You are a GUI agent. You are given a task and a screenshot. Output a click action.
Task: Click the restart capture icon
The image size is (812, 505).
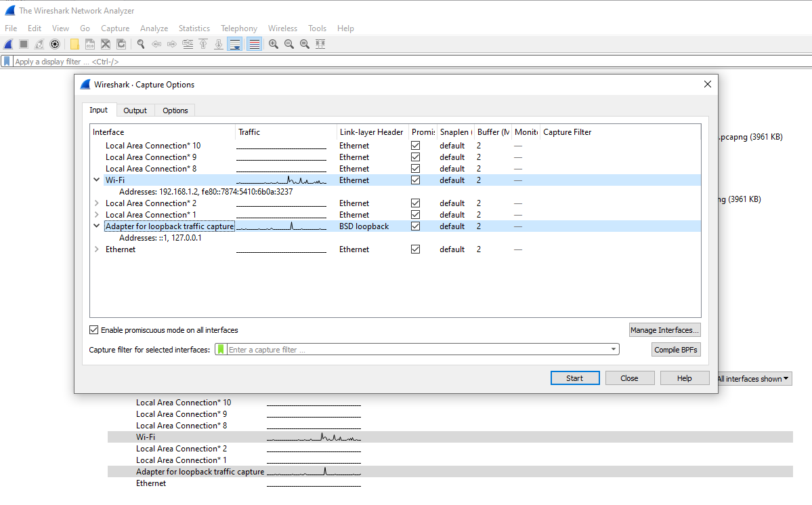[39, 44]
